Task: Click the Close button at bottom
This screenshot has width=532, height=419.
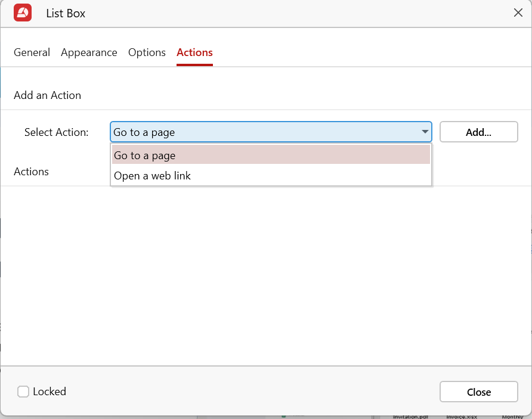Action: [478, 392]
